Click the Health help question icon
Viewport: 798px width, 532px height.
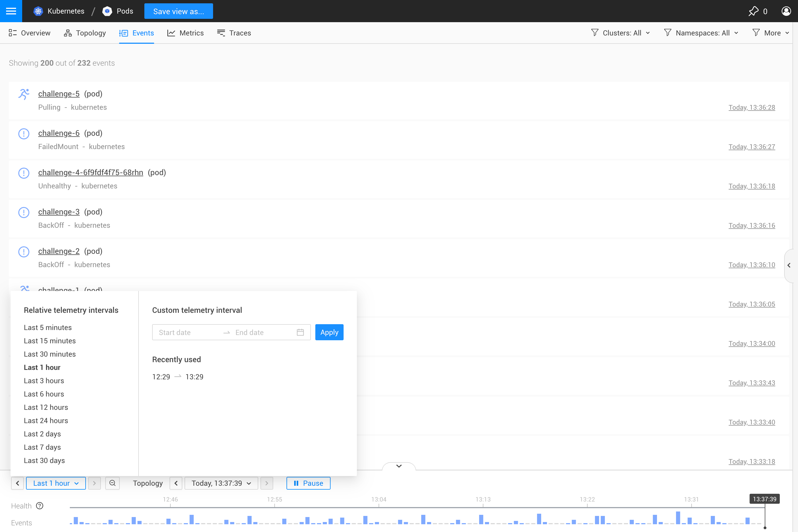click(40, 505)
